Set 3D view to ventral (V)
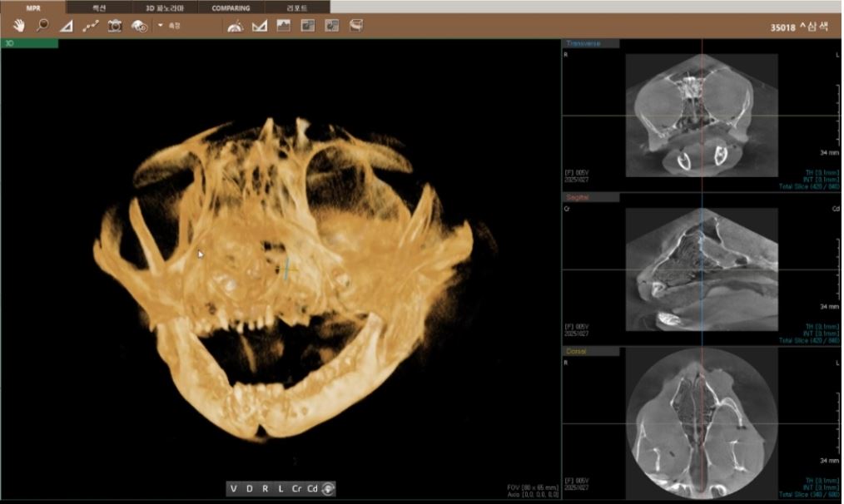The height and width of the screenshot is (504, 844). (233, 488)
